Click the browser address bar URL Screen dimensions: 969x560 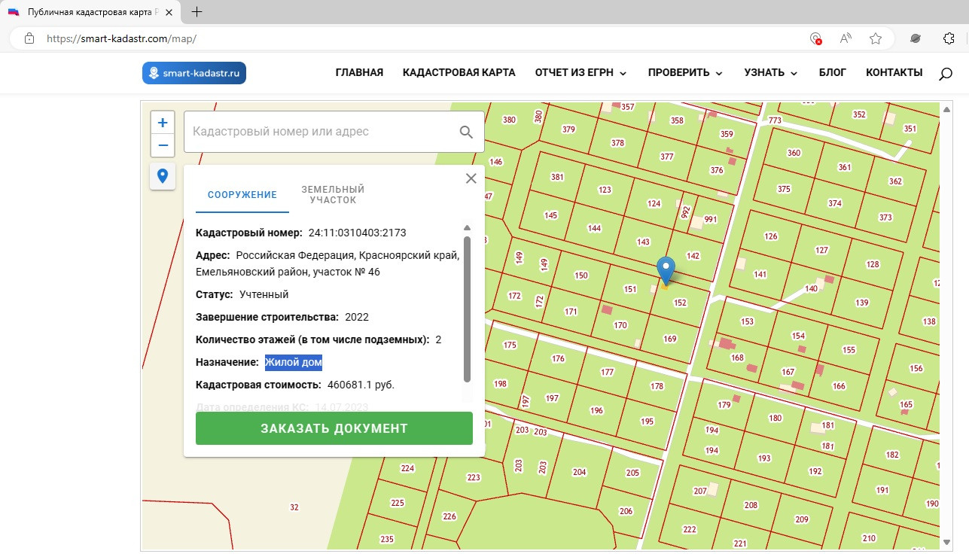pos(121,38)
